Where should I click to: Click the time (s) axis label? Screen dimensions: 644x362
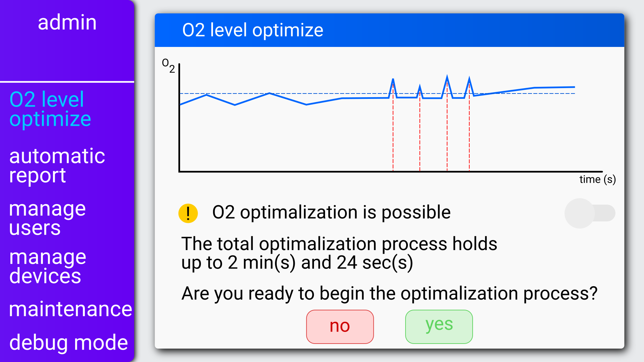[x=597, y=179]
